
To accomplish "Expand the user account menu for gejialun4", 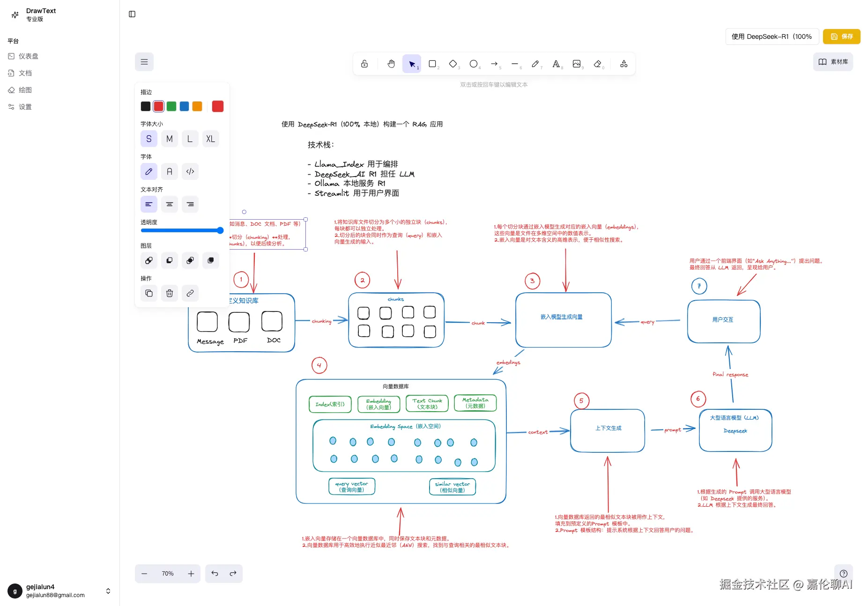I will 108,591.
